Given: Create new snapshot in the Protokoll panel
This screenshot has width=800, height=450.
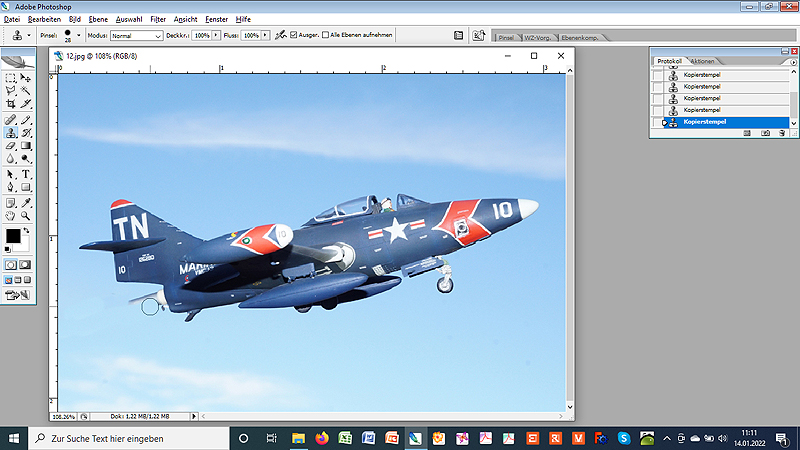Looking at the screenshot, I should coord(765,133).
